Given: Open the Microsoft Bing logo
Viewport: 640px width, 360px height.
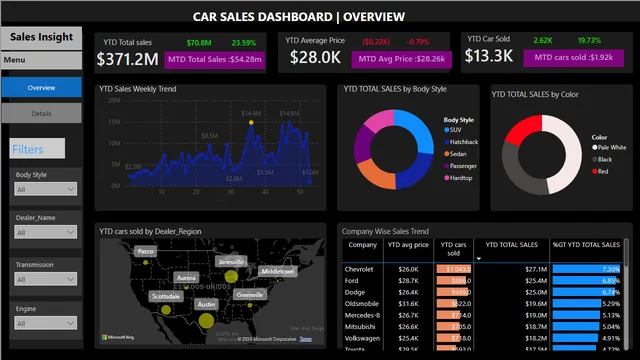Looking at the screenshot, I should tap(118, 337).
